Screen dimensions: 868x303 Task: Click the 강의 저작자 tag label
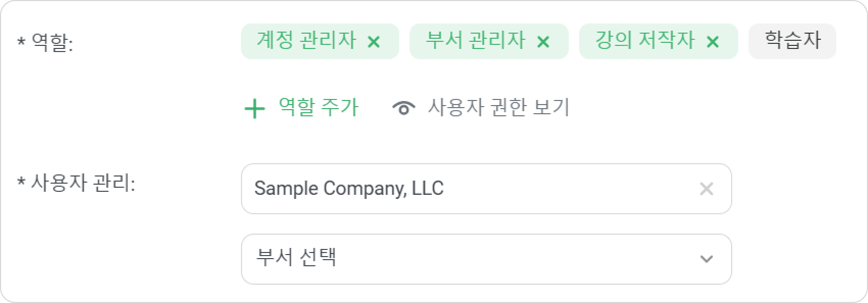pyautogui.click(x=645, y=40)
